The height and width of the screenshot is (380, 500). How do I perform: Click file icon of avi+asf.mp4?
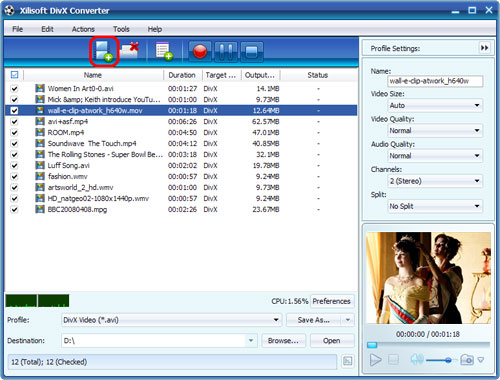(x=40, y=121)
